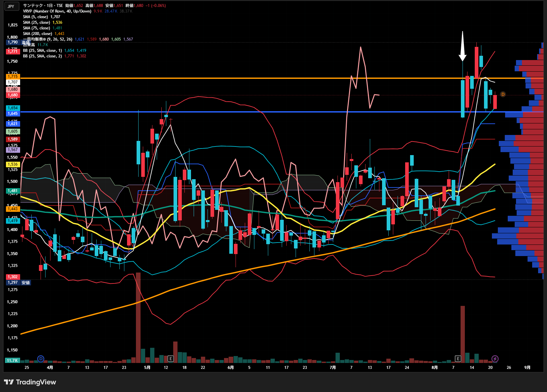Click the dark red 1,589 price axis label
Image resolution: width=547 pixels, height=392 pixels.
coord(13,139)
